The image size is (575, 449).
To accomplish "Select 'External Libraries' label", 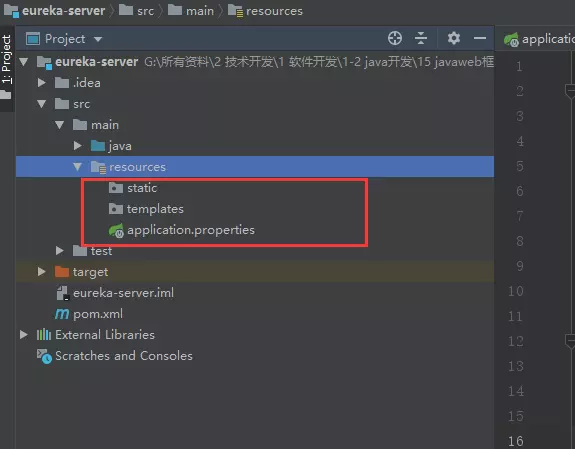I will pos(105,335).
